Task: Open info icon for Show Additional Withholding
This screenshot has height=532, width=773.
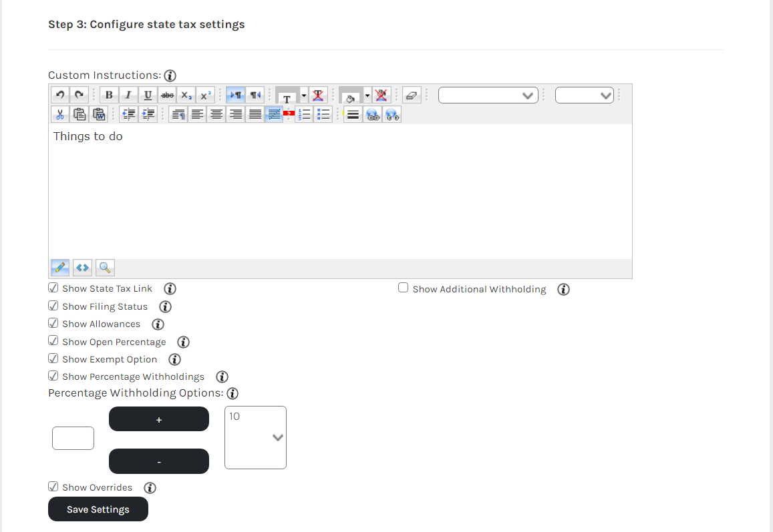Action: pyautogui.click(x=563, y=290)
